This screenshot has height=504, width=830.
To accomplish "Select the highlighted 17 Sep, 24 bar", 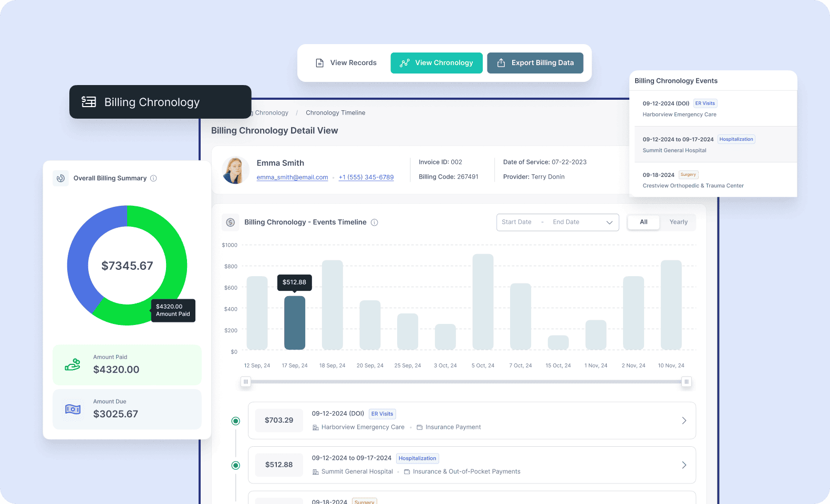I will coord(295,323).
